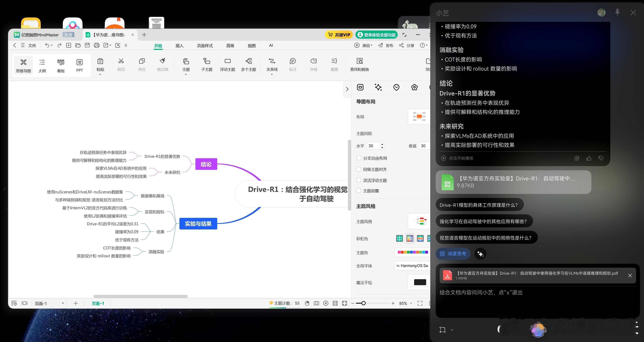Expand the 85% zoom level dropdown
The width and height of the screenshot is (644, 342).
pyautogui.click(x=411, y=303)
